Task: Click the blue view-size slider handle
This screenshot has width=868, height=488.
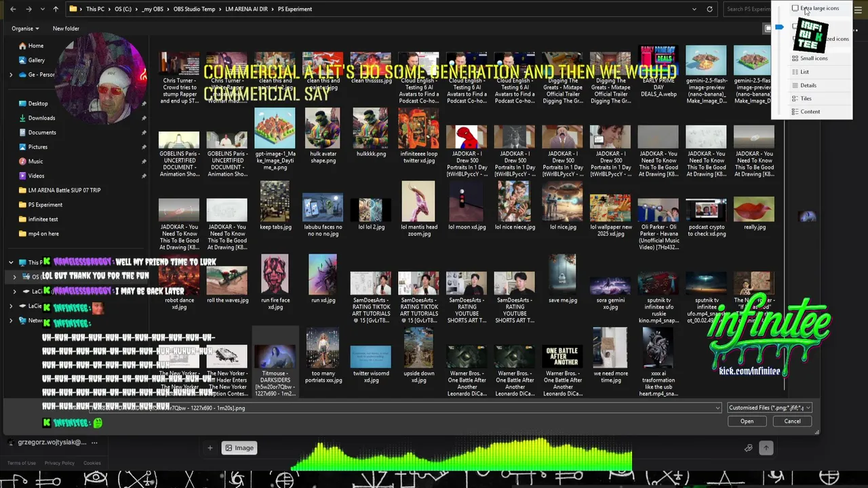Action: 779,27
